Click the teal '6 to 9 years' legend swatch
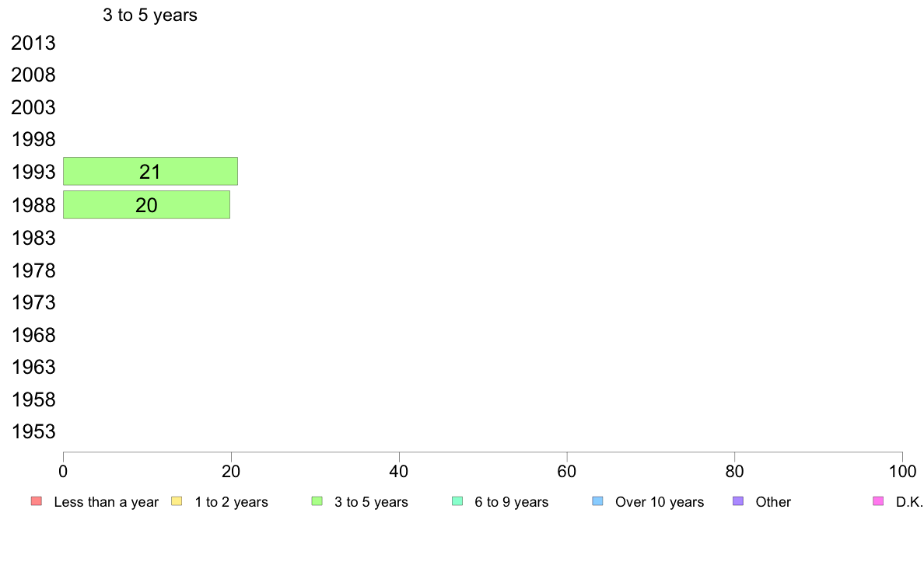 (457, 501)
